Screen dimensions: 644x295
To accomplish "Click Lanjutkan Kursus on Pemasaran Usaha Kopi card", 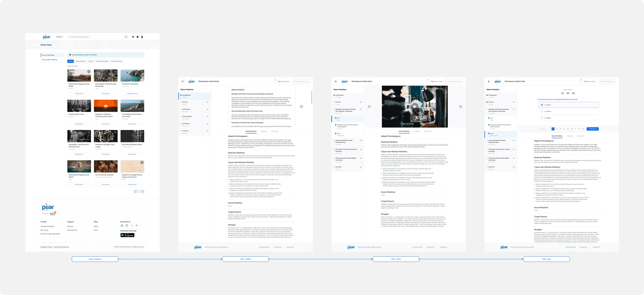I will 132,94.
